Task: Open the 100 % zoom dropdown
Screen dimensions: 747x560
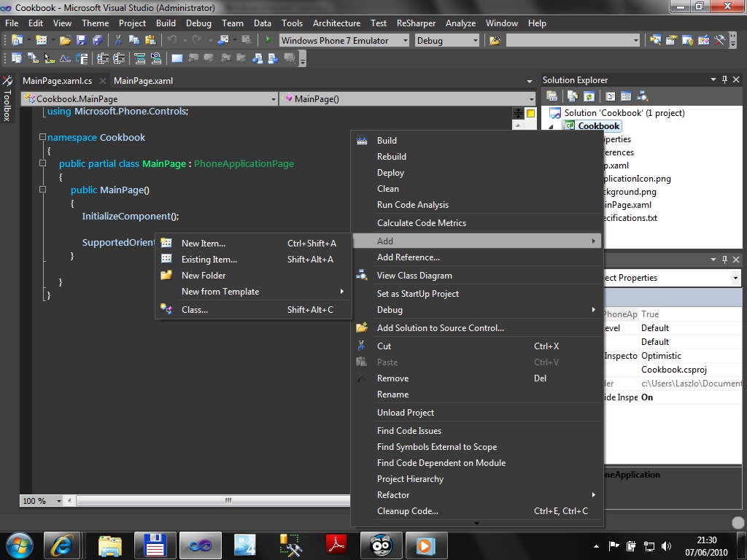Action: [59, 501]
